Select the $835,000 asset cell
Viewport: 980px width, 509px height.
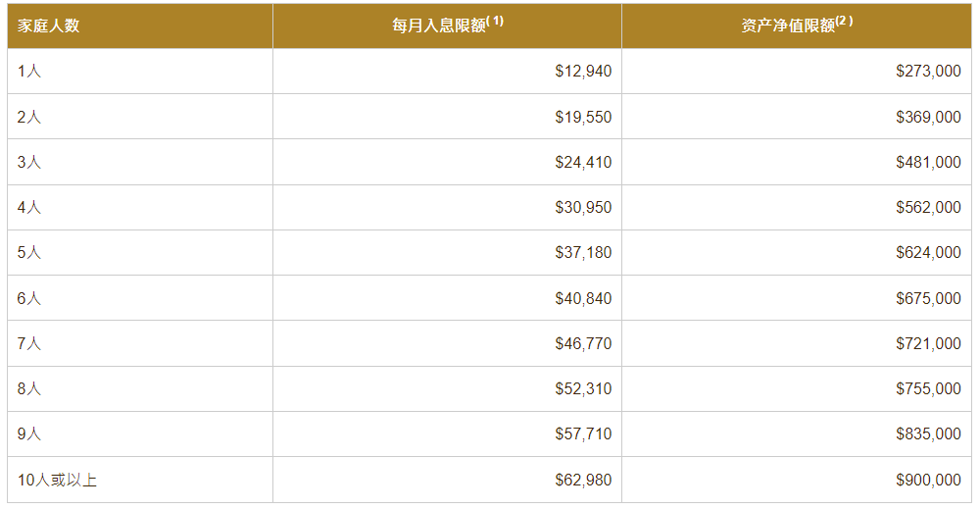click(x=928, y=433)
